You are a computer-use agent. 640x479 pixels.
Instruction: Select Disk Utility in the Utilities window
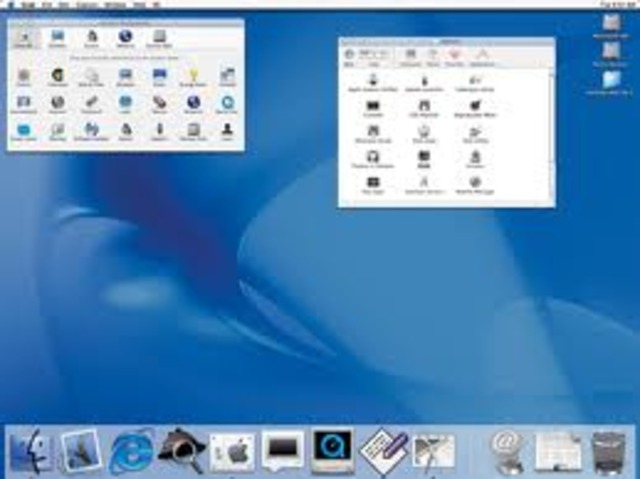(475, 134)
